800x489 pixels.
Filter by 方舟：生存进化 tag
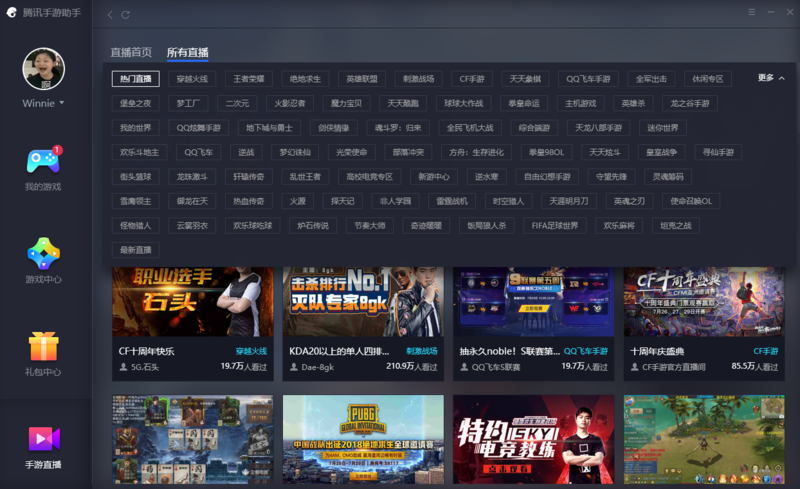coord(477,152)
